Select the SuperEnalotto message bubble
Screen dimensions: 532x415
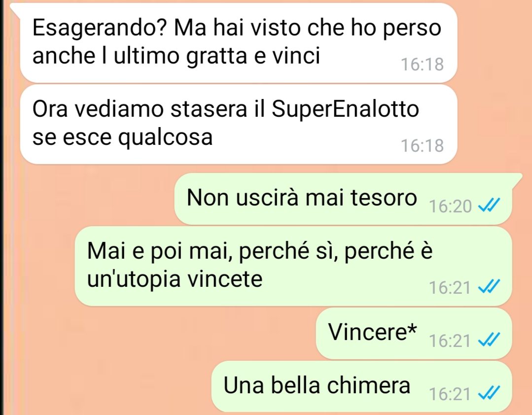tap(239, 124)
